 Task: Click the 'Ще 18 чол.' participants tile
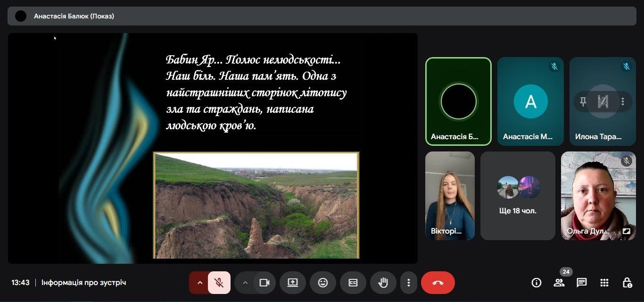pyautogui.click(x=518, y=195)
